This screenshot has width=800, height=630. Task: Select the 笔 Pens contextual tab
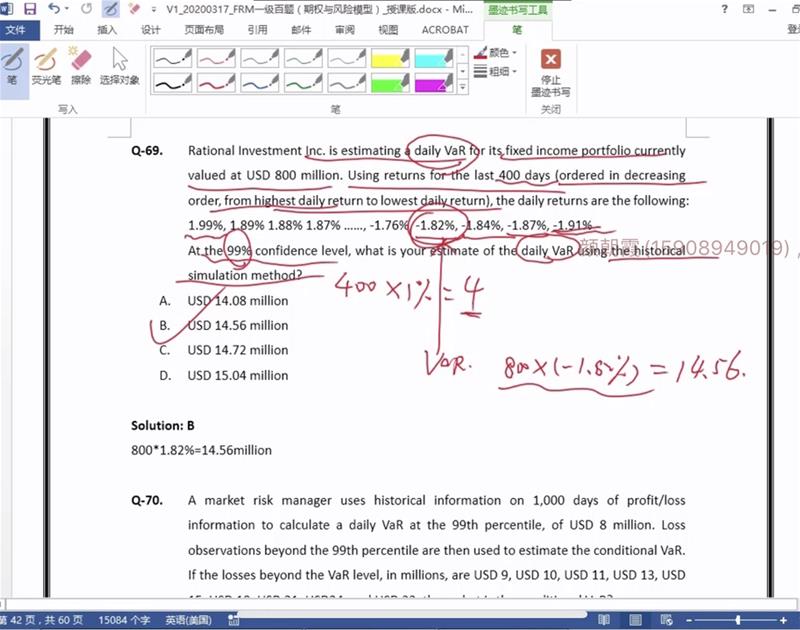517,30
